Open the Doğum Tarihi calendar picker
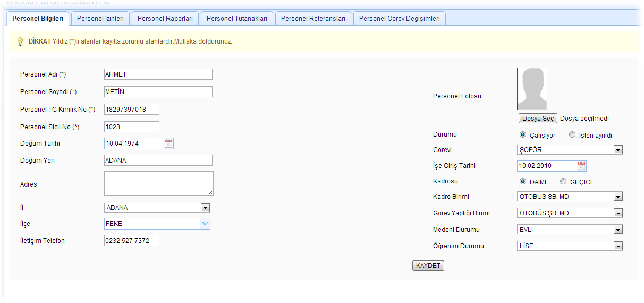Screen dimensions: 644x303 click(x=168, y=143)
